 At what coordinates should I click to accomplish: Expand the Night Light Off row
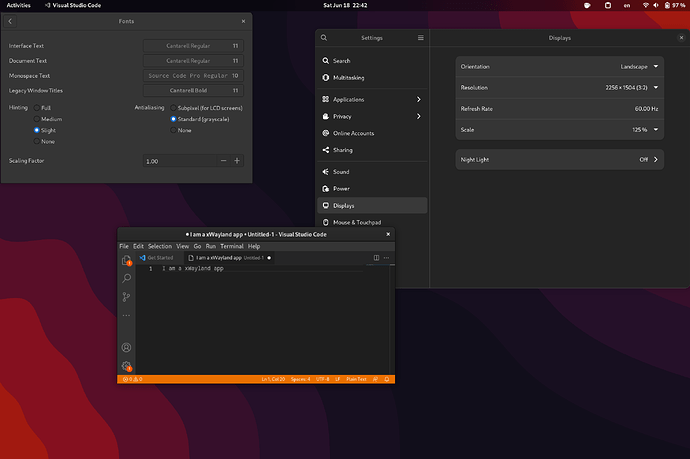click(x=559, y=160)
